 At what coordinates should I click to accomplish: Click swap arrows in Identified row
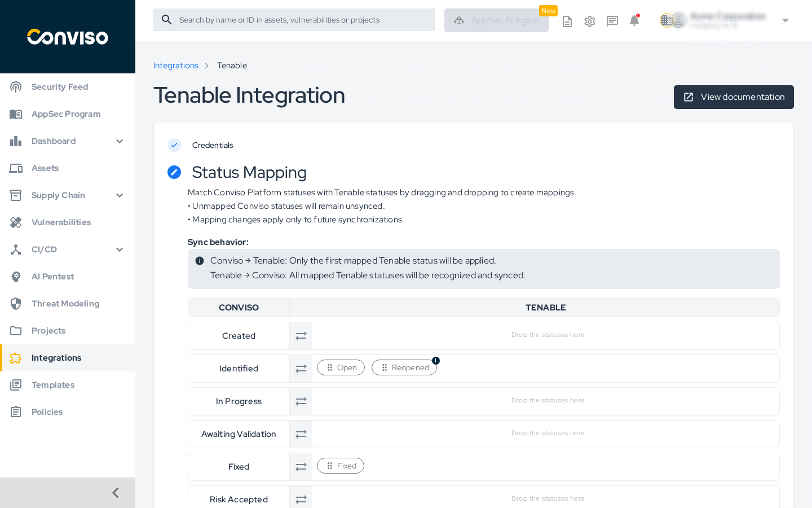[301, 369]
